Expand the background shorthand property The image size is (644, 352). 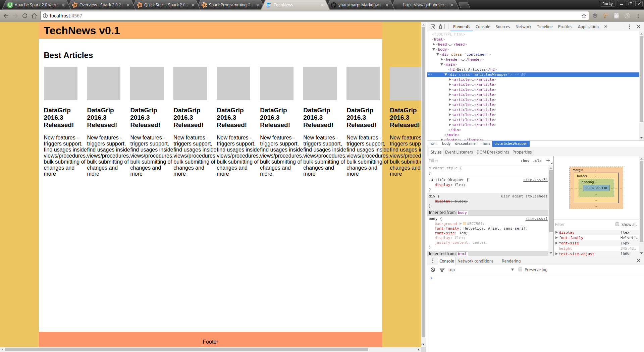click(461, 224)
